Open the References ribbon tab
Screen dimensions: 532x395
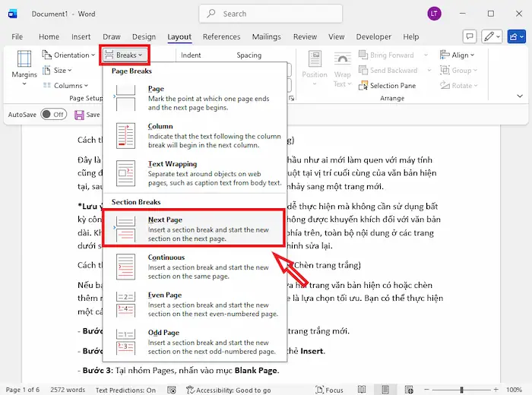click(221, 36)
